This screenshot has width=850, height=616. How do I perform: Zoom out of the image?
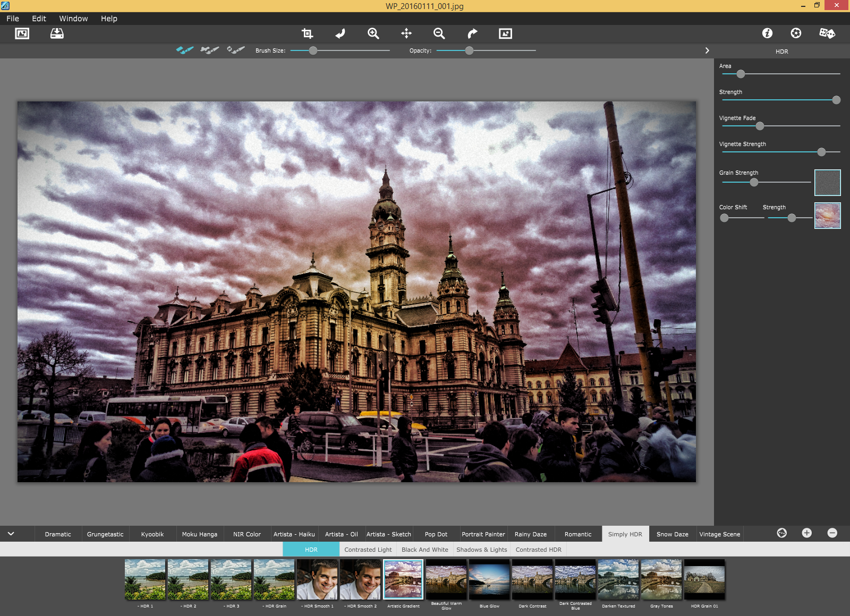[x=439, y=33]
